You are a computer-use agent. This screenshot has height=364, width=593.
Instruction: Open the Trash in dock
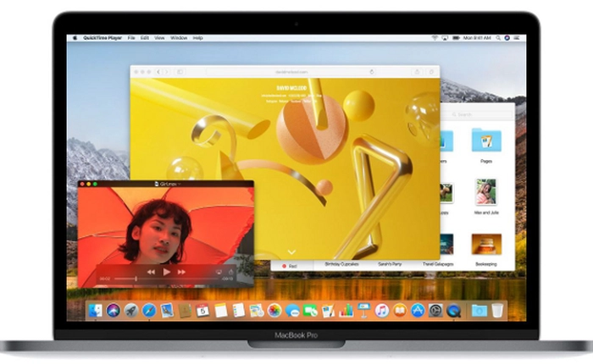(497, 311)
